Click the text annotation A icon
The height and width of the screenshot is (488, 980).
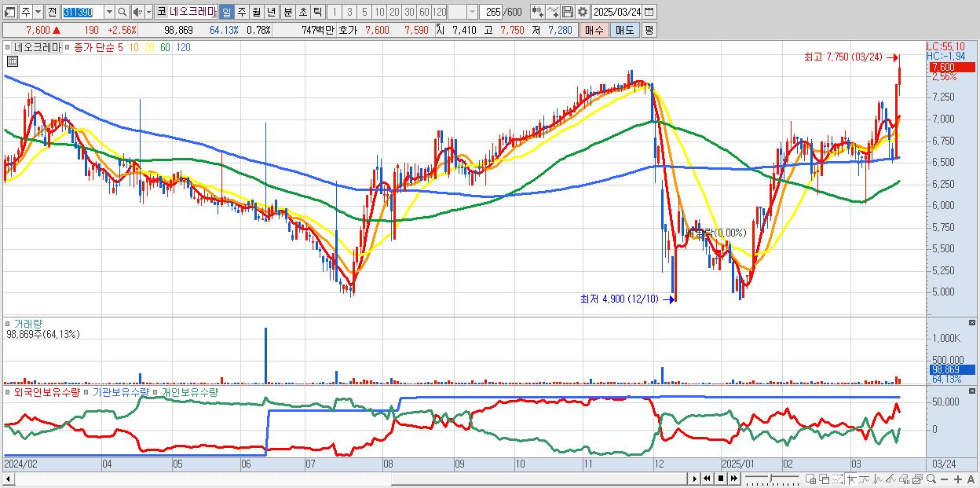pos(971,479)
